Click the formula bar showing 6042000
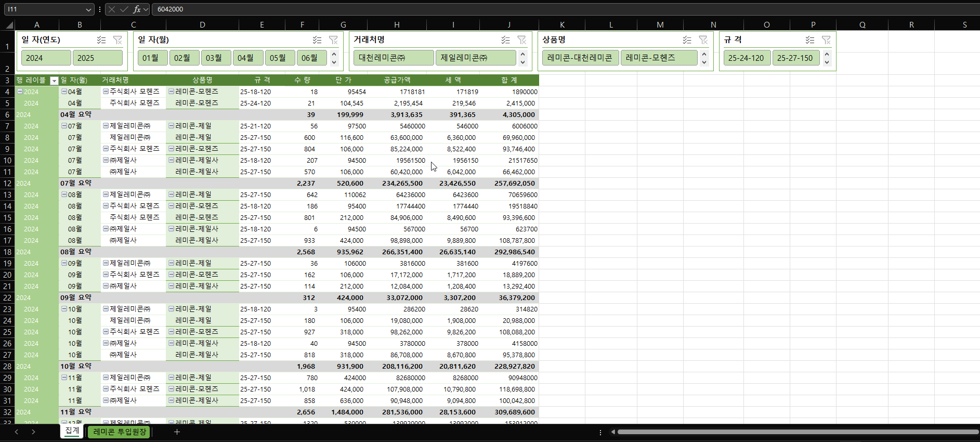The image size is (980, 442). 520,9
